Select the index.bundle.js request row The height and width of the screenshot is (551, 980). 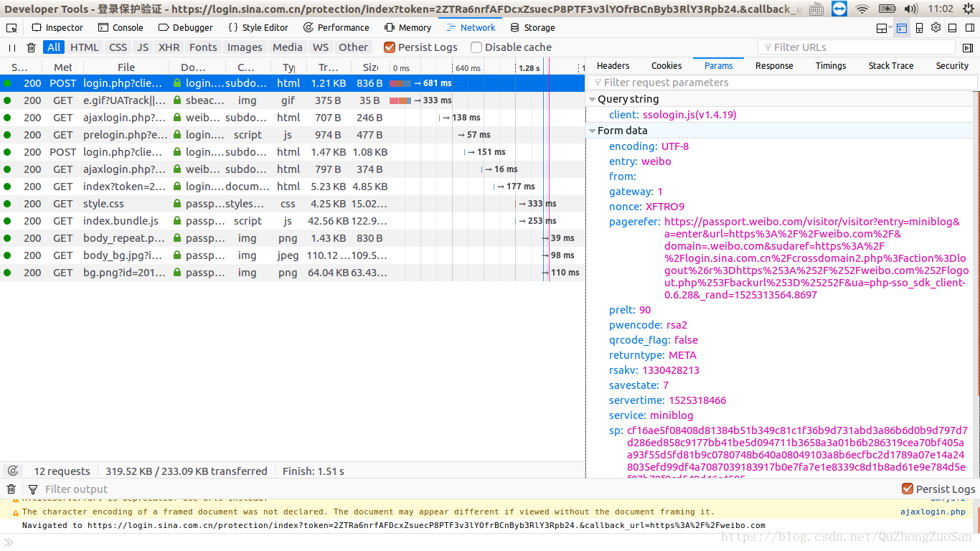click(292, 221)
